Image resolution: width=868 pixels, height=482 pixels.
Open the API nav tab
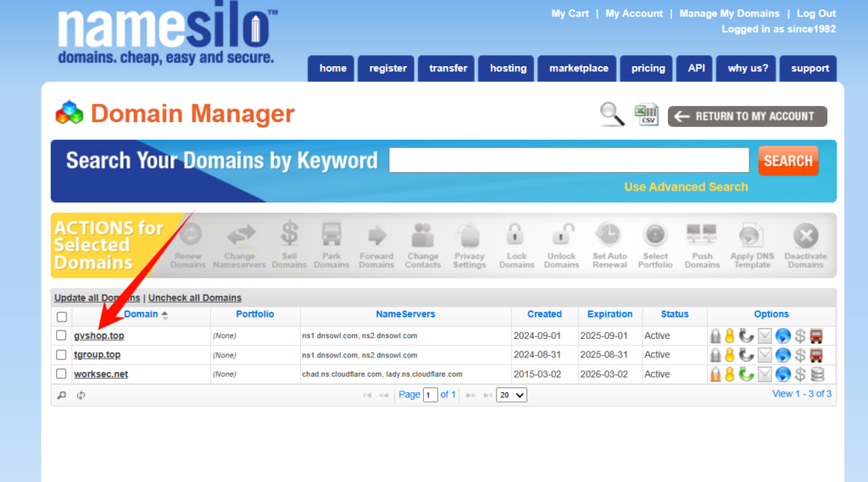695,69
